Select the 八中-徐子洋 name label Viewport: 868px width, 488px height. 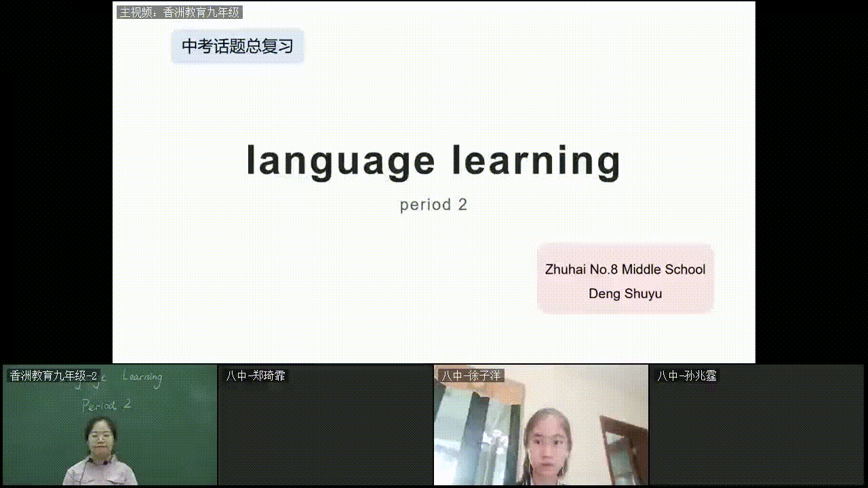click(x=471, y=375)
